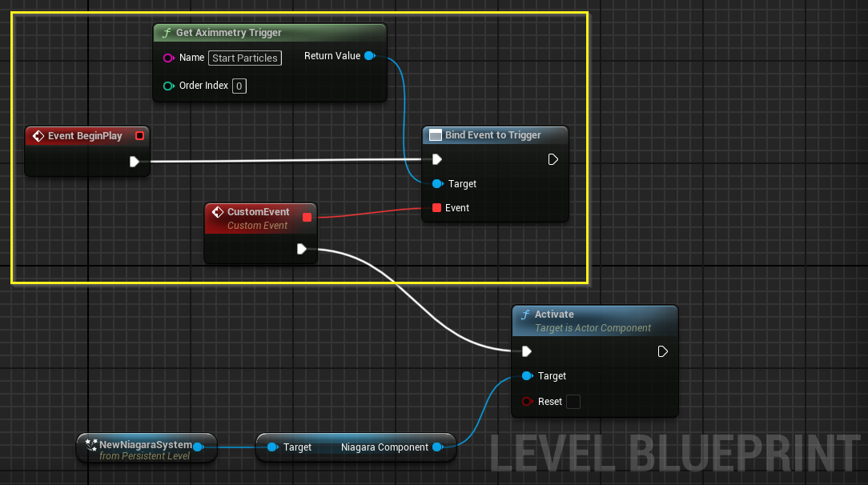Select the Name string input pin

(x=169, y=58)
